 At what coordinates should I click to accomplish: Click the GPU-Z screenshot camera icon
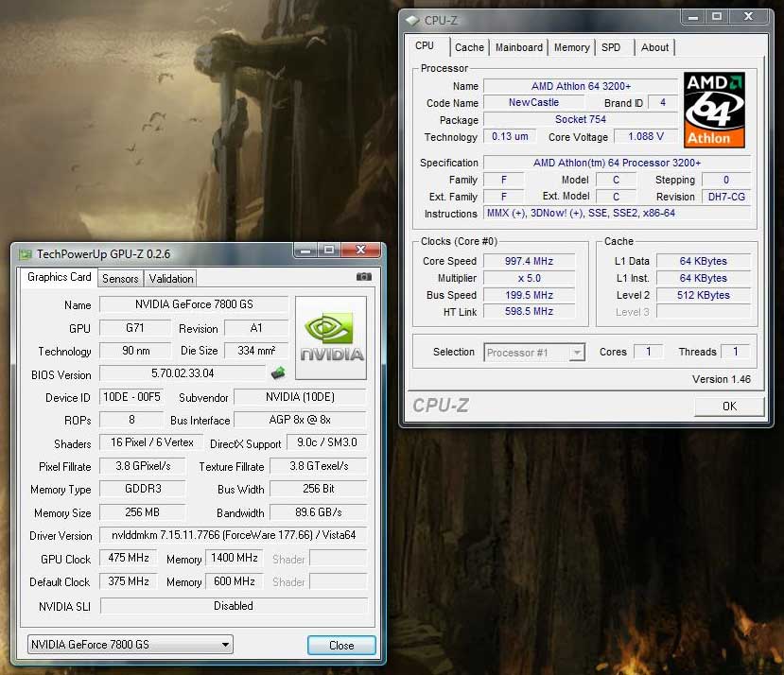363,276
